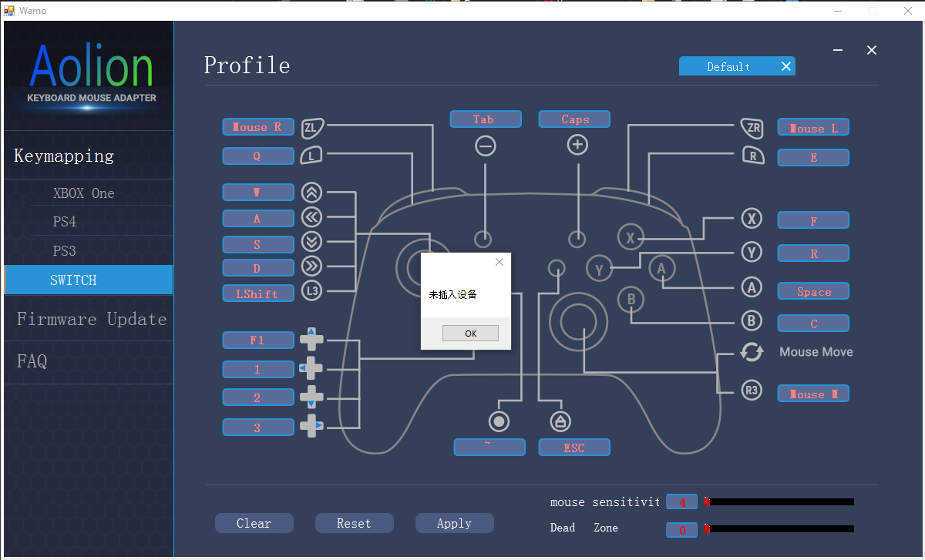This screenshot has width=925, height=560.
Task: Click the Clear button
Action: (x=254, y=523)
